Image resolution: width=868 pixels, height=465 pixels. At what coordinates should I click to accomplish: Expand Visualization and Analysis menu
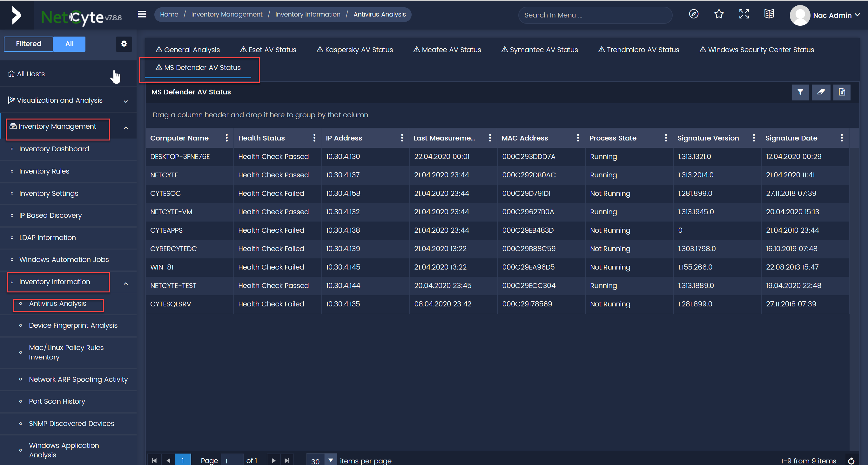point(68,100)
